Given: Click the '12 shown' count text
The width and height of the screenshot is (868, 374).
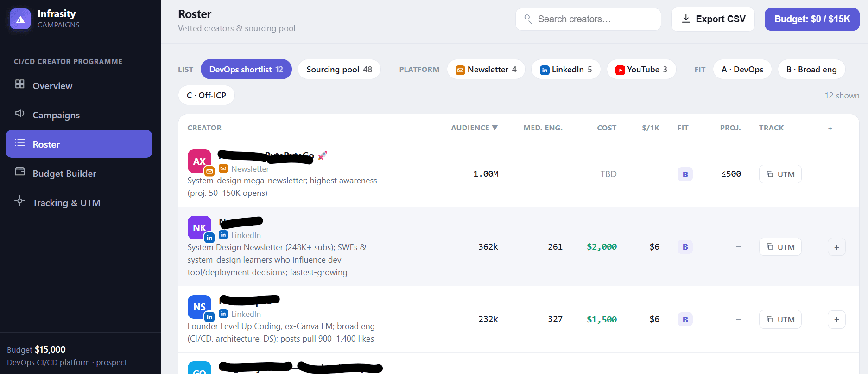Looking at the screenshot, I should point(842,95).
